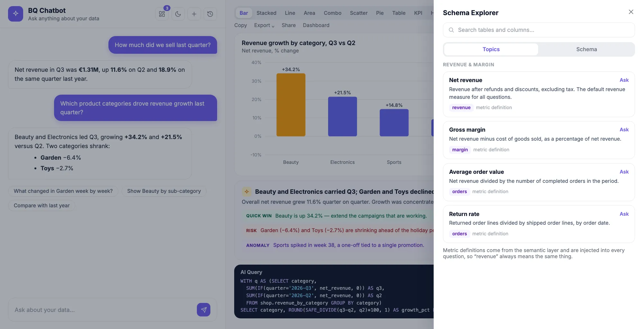Click the 'Garden −6.4%' bullet in the reply
644x329 pixels.
point(61,157)
